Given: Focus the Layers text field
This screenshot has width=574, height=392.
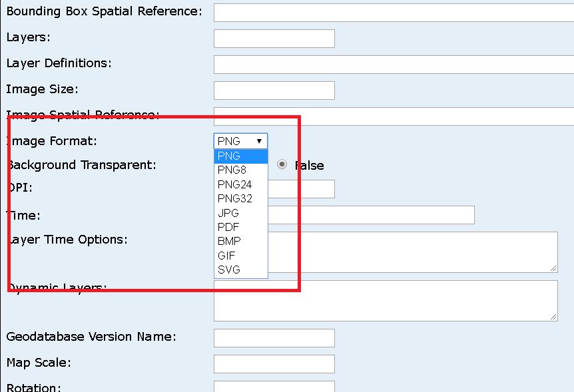Looking at the screenshot, I should pos(274,39).
